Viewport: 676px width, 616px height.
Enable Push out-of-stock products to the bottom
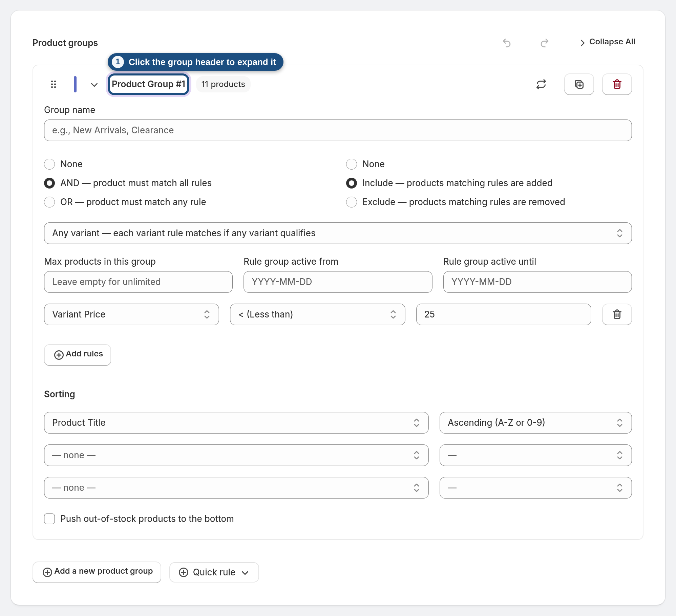click(x=49, y=519)
